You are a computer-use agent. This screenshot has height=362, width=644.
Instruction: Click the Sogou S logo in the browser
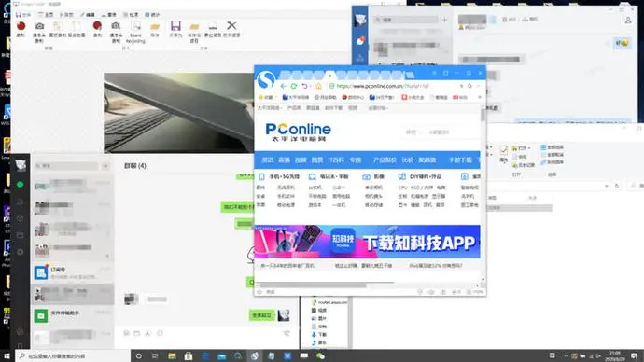coord(266,79)
